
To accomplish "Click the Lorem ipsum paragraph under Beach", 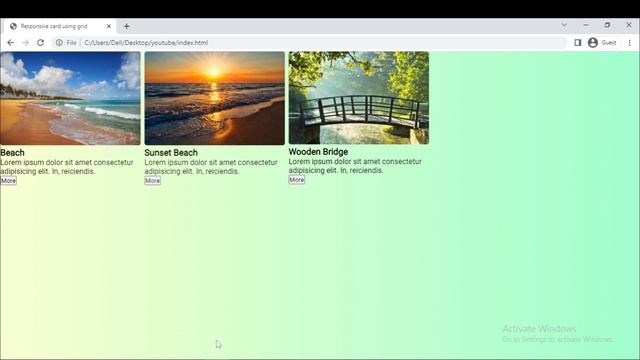I will tap(67, 167).
